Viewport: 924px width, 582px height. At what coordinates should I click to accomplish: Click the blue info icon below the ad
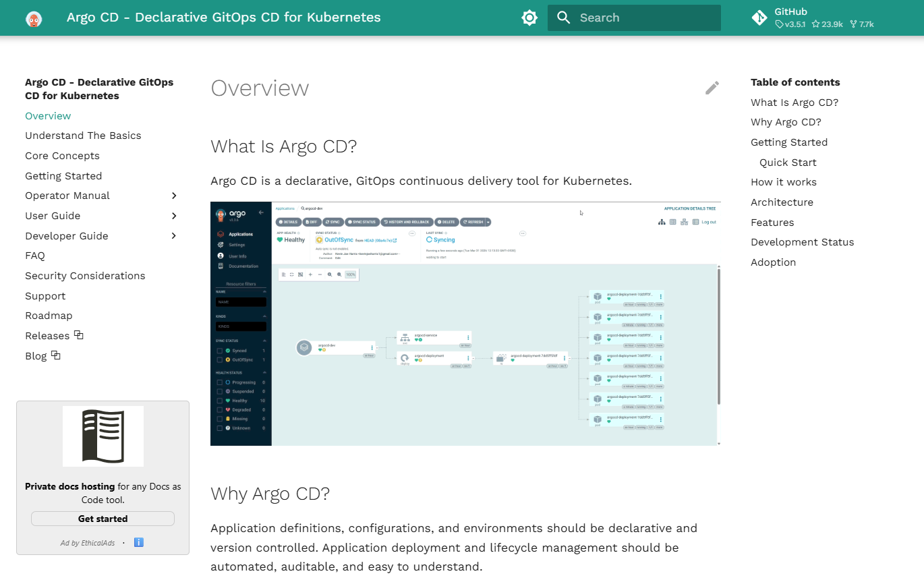[139, 542]
